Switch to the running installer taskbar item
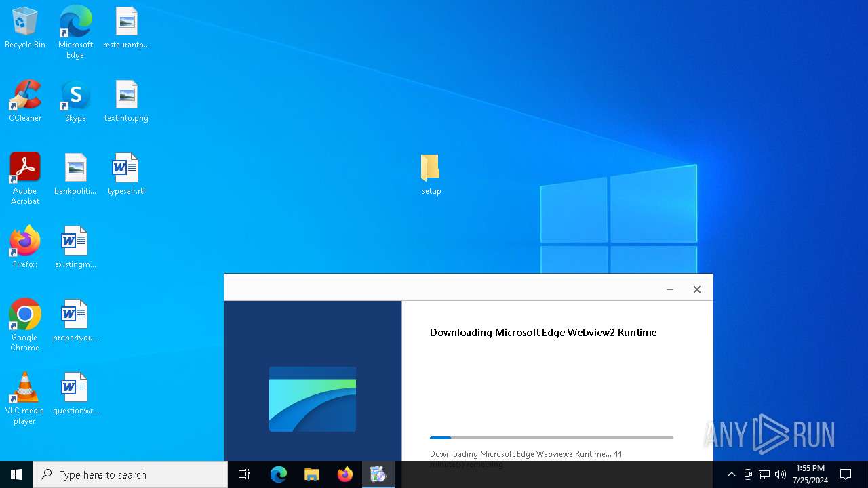This screenshot has width=868, height=488. click(378, 474)
